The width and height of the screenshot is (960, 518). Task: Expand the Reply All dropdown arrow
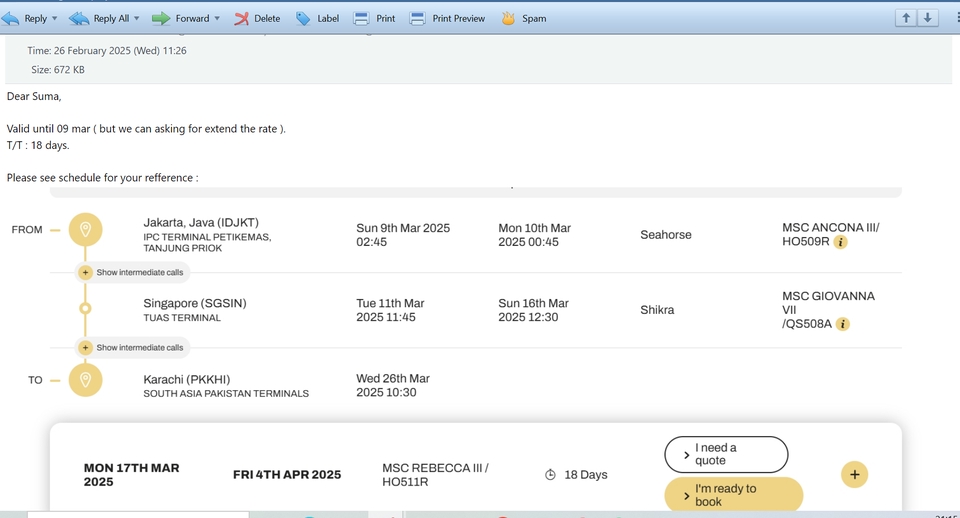(x=136, y=18)
